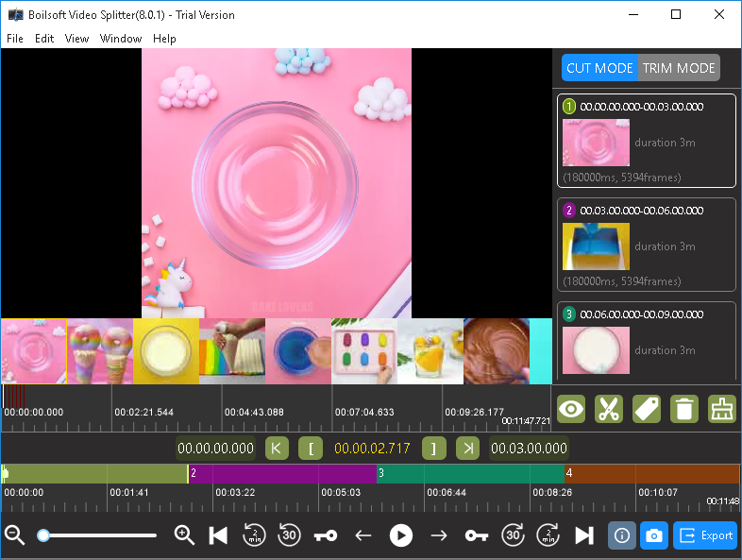Viewport: 742px width, 560px height.
Task: Click the brown segment 4 on timeline
Action: (x=652, y=473)
